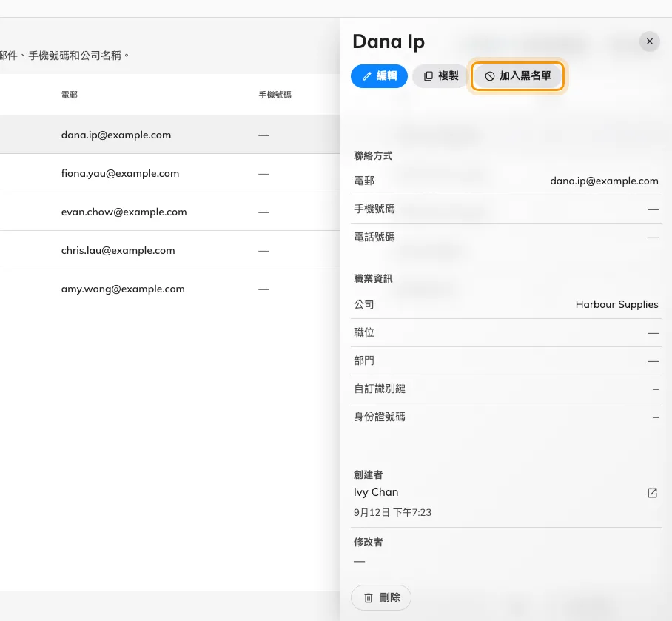
Task: Click the 刪除 delete button
Action: pos(381,597)
